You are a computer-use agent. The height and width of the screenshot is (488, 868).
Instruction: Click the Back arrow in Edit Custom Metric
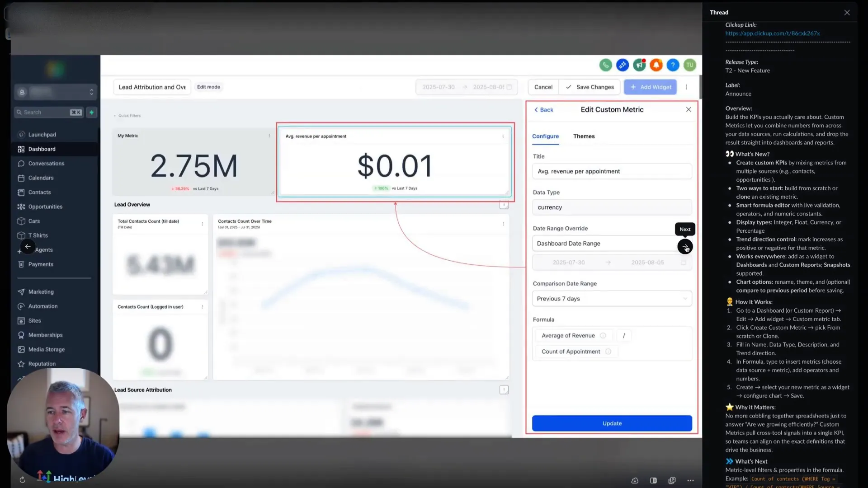pyautogui.click(x=543, y=109)
